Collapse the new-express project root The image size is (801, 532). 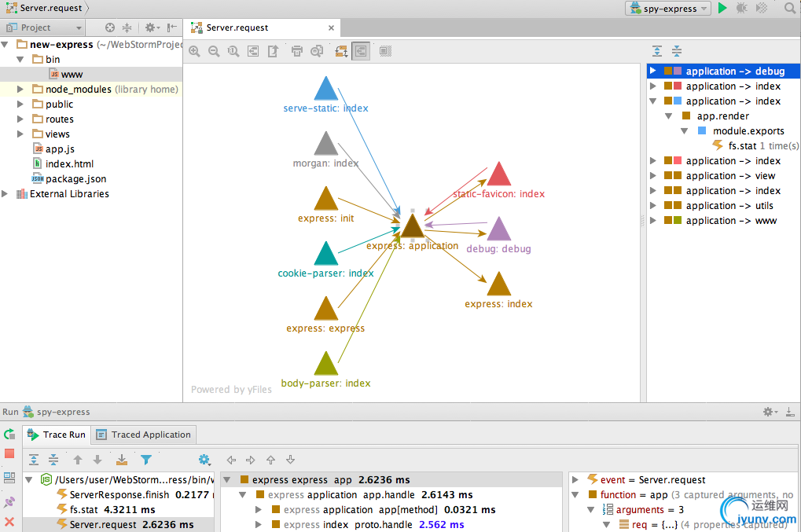(5, 45)
